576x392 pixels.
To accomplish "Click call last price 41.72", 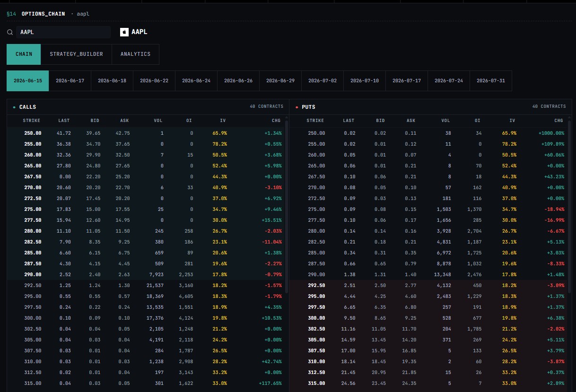I will (64, 133).
